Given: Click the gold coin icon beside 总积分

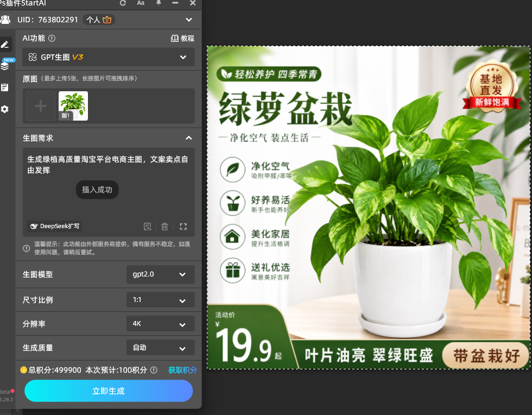Looking at the screenshot, I should pyautogui.click(x=24, y=370).
